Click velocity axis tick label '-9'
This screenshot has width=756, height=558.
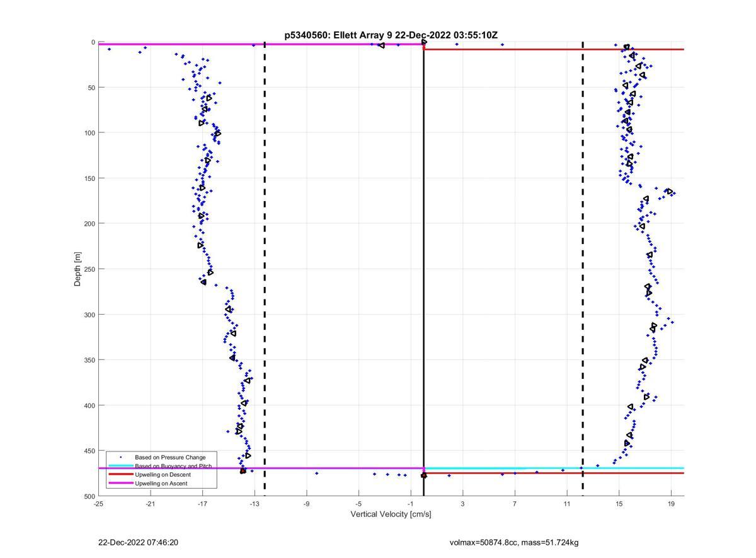[307, 503]
